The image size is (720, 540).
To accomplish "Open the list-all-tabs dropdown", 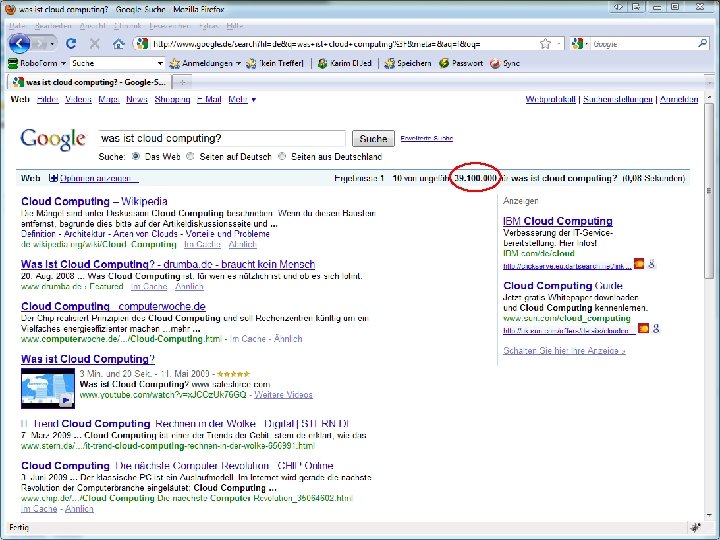I will tap(710, 83).
